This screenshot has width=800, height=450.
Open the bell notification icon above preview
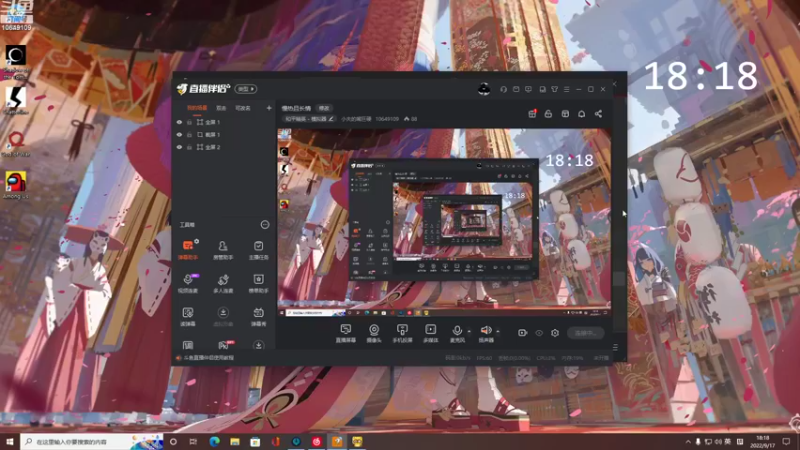coord(582,114)
